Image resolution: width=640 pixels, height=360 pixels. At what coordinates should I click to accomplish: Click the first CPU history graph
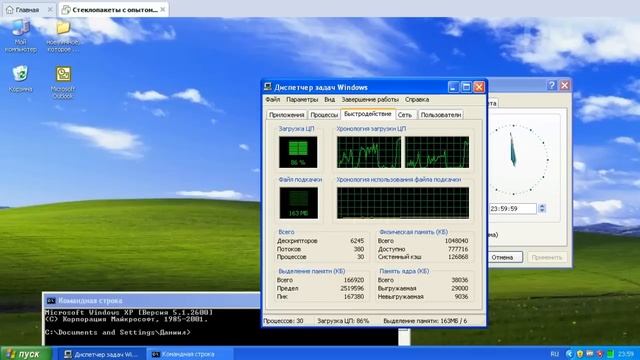pos(369,152)
